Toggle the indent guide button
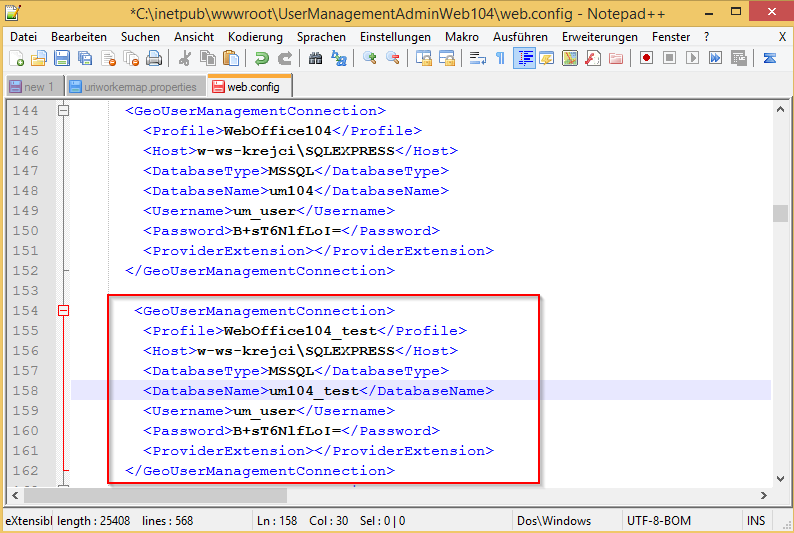Image resolution: width=794 pixels, height=533 pixels. [524, 58]
